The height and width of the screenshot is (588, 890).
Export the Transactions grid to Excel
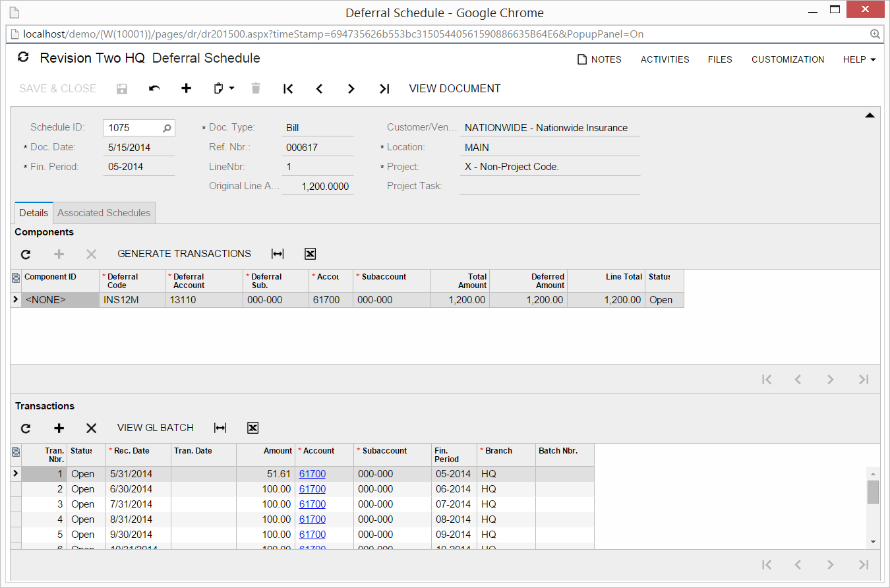coord(252,428)
